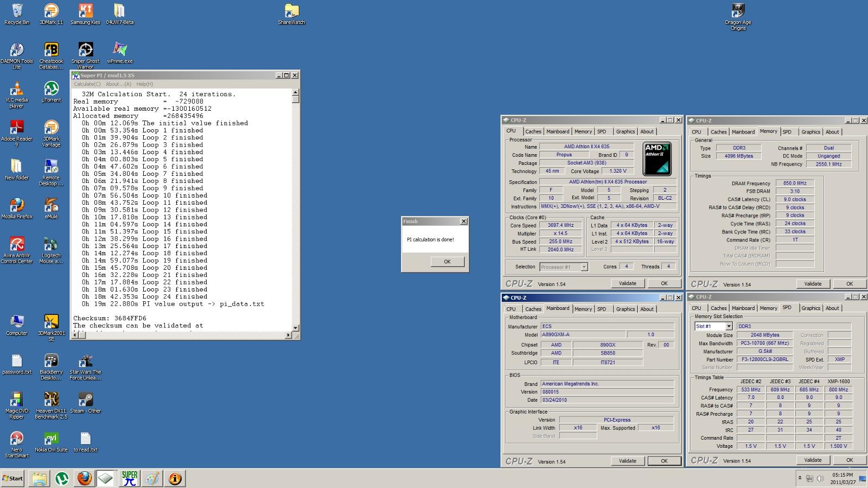
Task: Expand the Slot #1 memory slot dropdown
Action: 729,326
